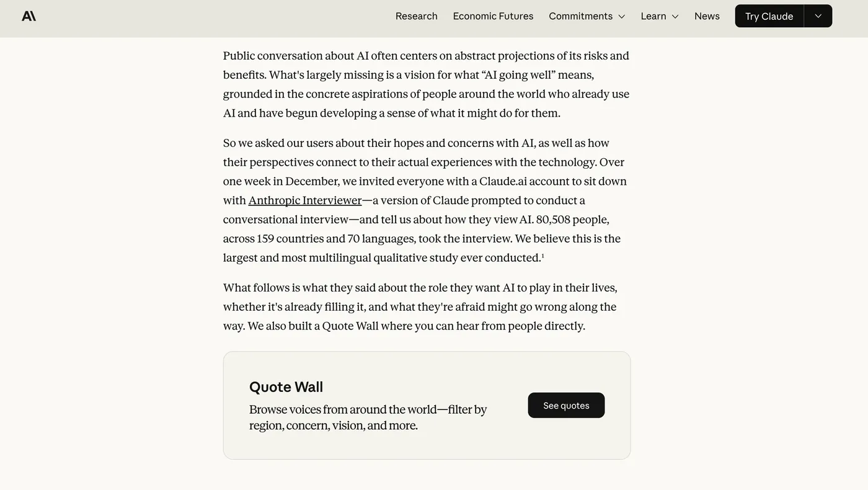Click the Commitments menu label
Screen dimensions: 868x490
pos(580,16)
